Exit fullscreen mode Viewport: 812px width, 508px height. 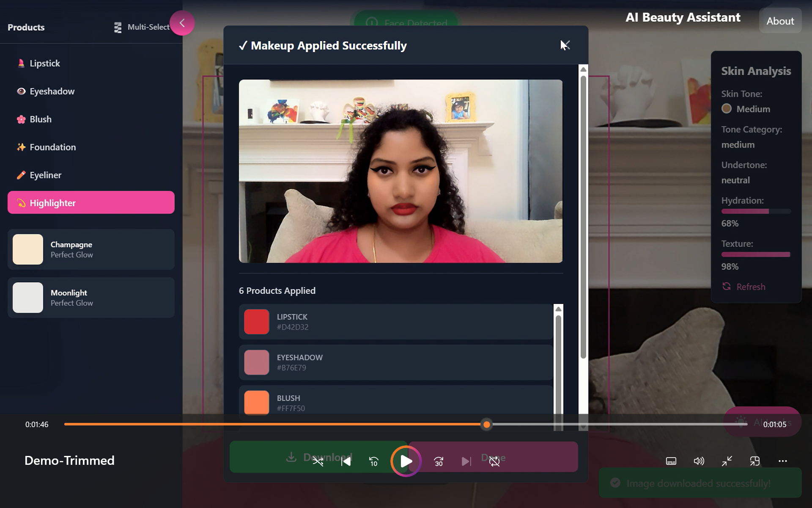tap(727, 461)
